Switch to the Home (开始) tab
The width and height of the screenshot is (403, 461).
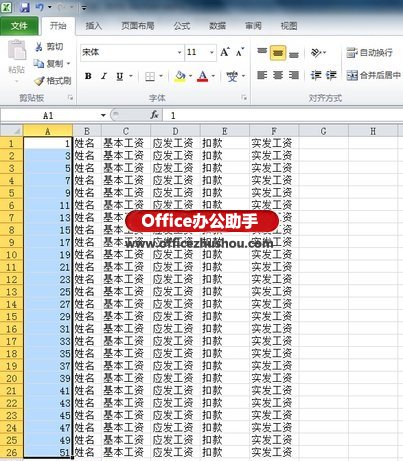[x=58, y=26]
